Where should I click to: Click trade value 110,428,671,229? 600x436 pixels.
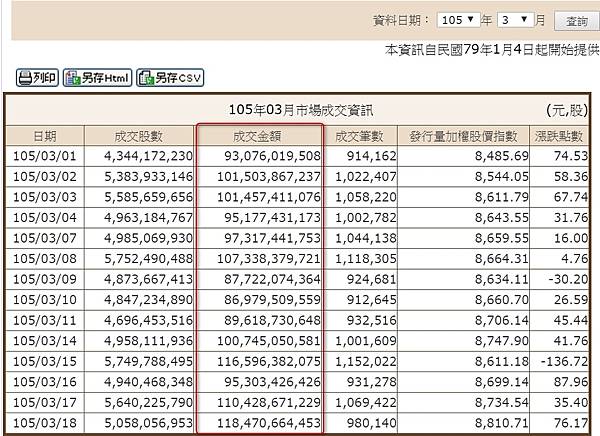click(269, 402)
